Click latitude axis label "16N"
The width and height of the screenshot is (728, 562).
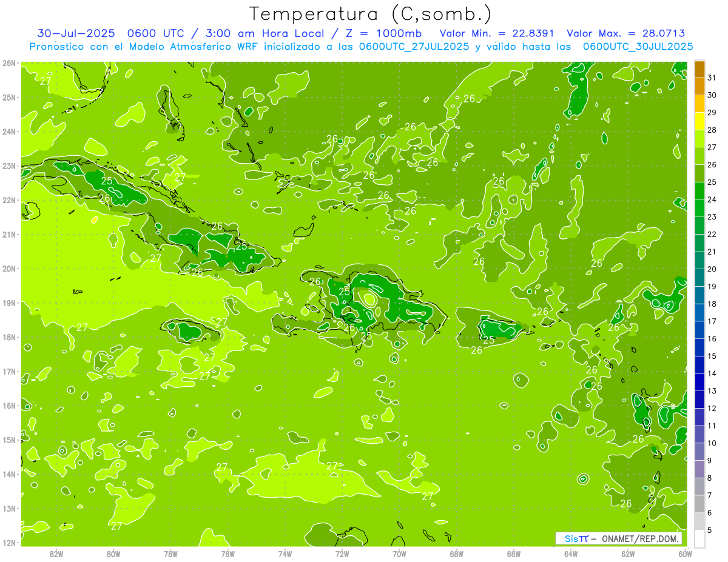[x=8, y=406]
